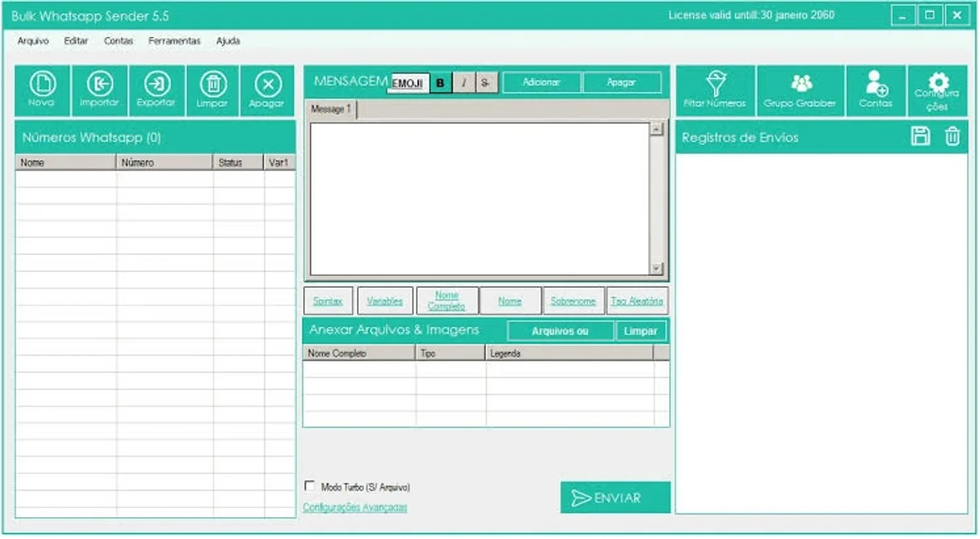This screenshot has width=980, height=539.
Task: Open the EMOJI picker
Action: 408,83
